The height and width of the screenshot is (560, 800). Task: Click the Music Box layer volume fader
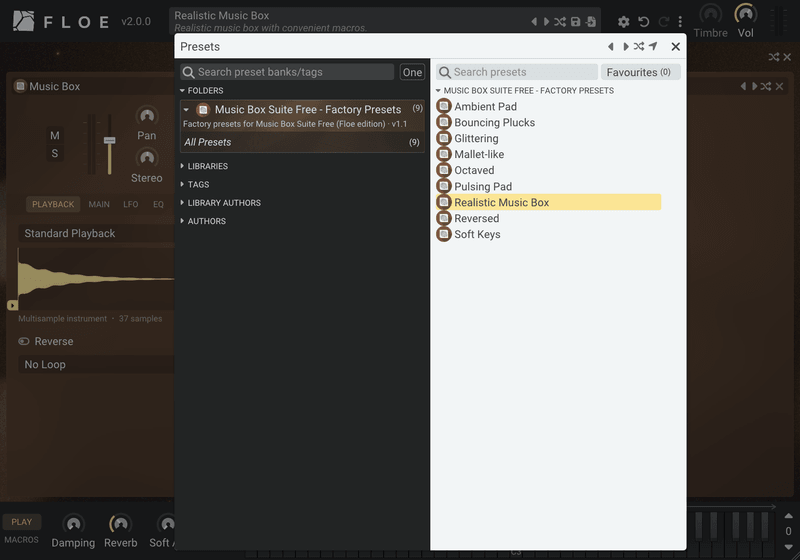point(109,140)
